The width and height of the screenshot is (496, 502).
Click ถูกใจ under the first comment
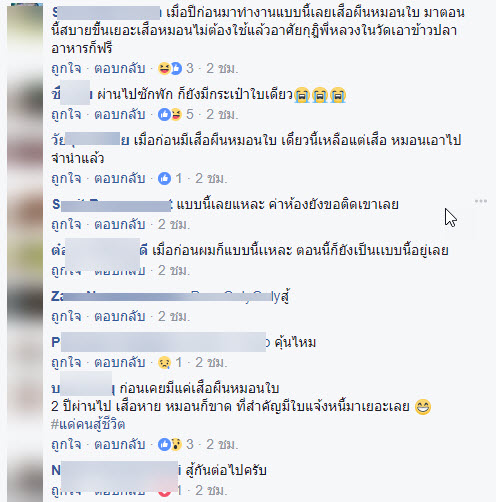(66, 68)
